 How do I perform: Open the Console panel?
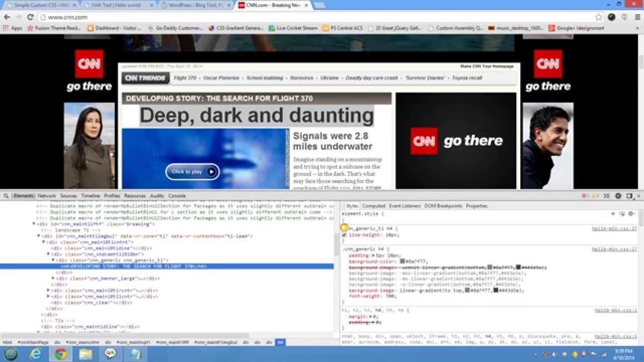tap(177, 196)
